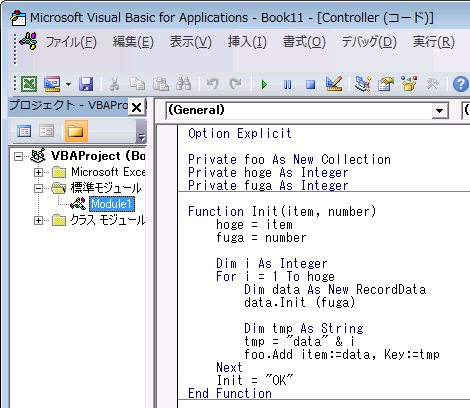
Task: Open the 編集(E) menu
Action: pos(133,42)
